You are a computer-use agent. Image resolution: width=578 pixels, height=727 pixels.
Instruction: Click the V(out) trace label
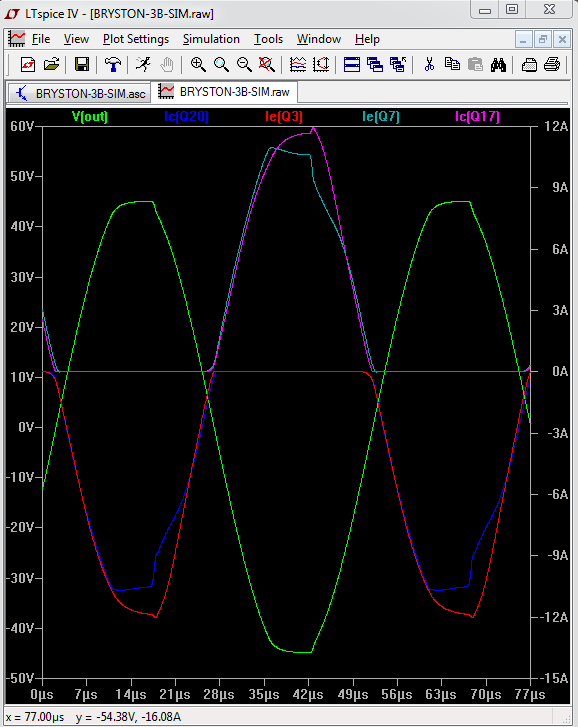pyautogui.click(x=90, y=116)
